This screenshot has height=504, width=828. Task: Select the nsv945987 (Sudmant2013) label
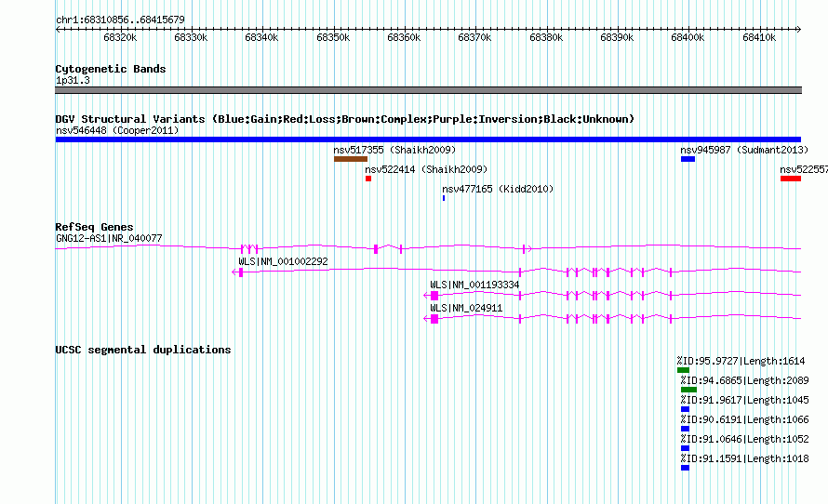[x=744, y=150]
